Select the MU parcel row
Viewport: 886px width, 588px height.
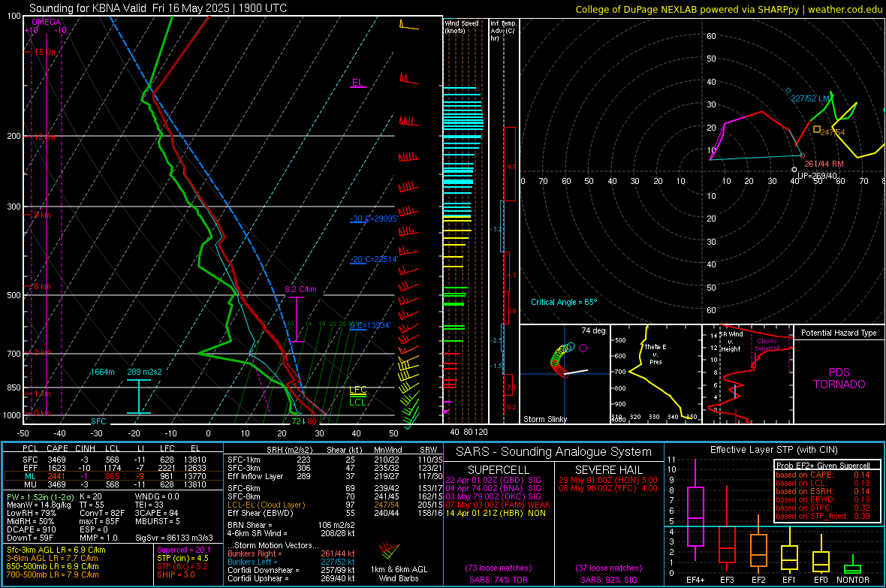tap(114, 484)
